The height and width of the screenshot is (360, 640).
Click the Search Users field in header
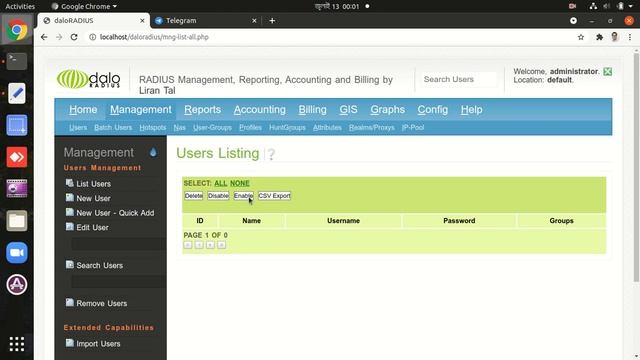point(458,79)
